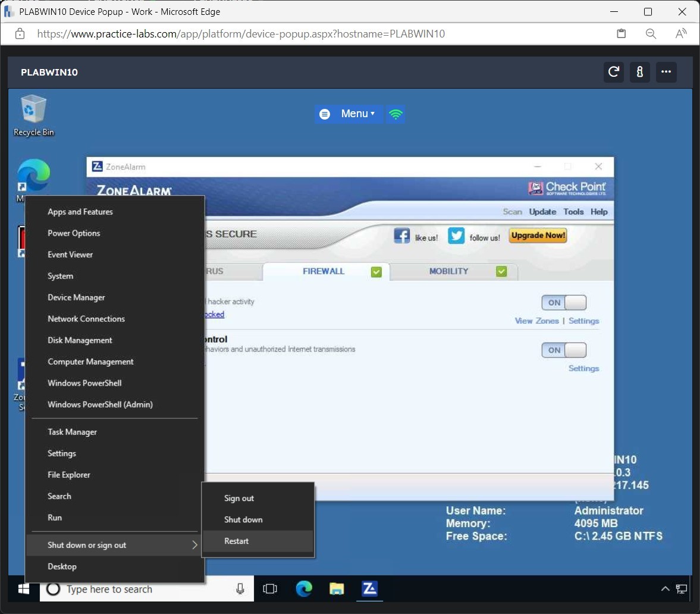Open the Recycle Bin
The height and width of the screenshot is (614, 700).
pos(33,113)
